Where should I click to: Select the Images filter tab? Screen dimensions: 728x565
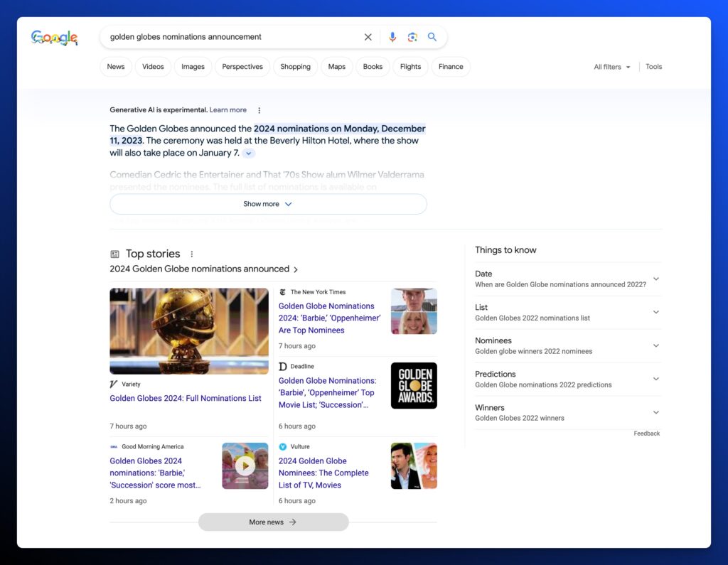click(x=193, y=67)
